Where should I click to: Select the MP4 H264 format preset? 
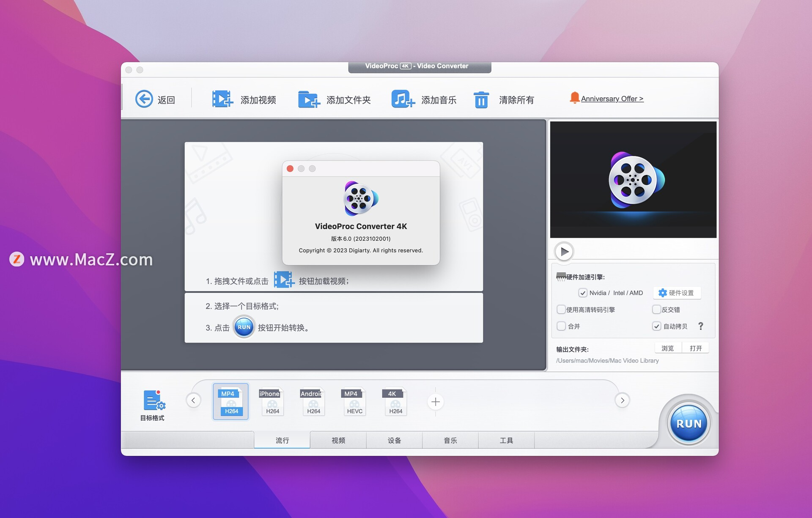(x=231, y=402)
